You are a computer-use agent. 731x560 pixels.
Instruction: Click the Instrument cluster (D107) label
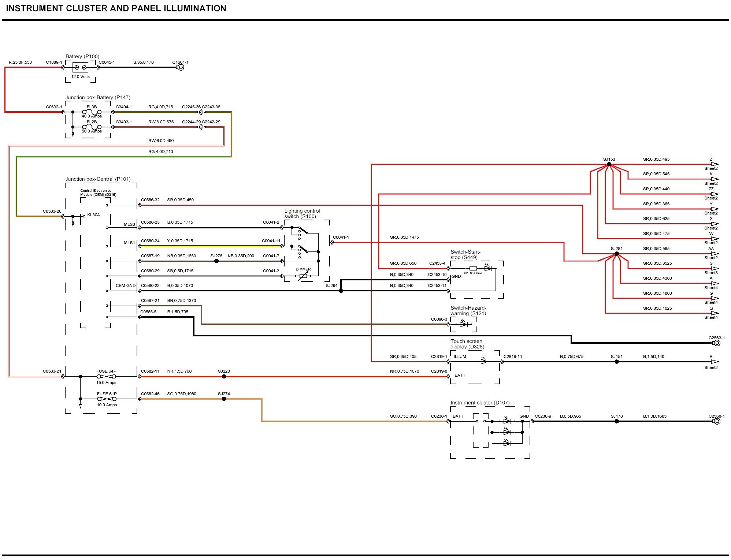(480, 403)
